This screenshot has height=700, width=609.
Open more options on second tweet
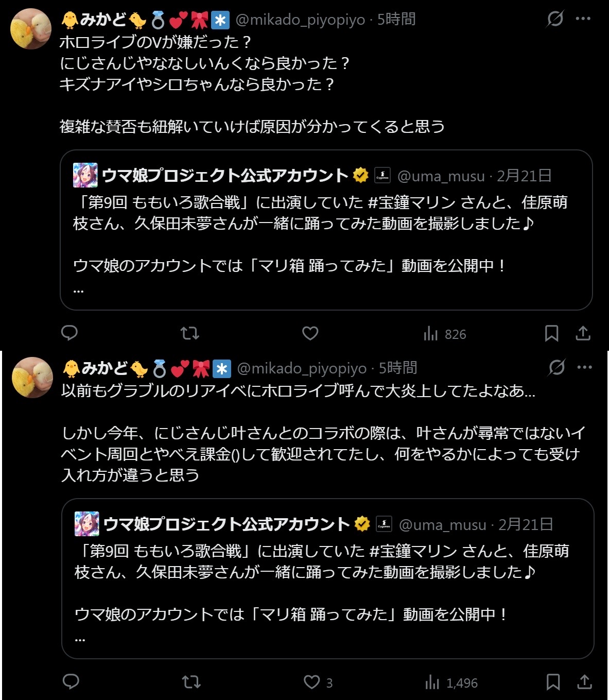(x=584, y=368)
